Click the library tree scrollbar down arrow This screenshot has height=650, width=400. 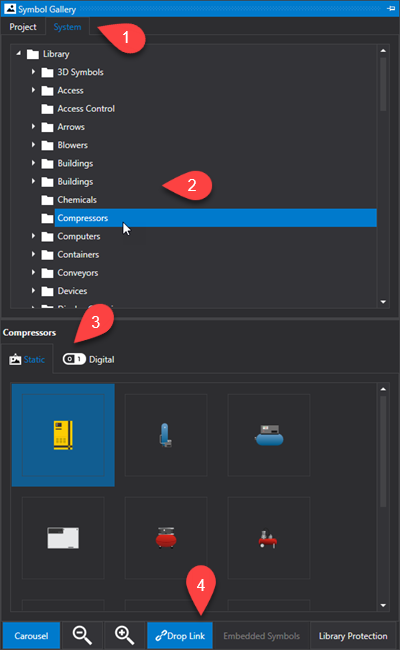pos(383,302)
